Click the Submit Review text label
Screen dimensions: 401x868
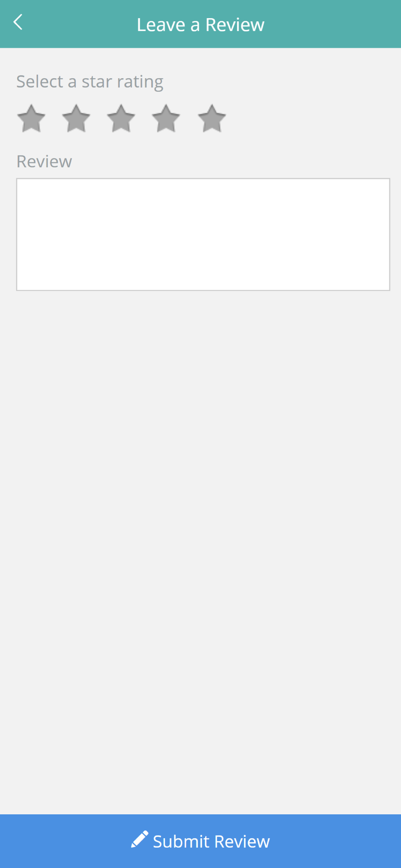[211, 842]
